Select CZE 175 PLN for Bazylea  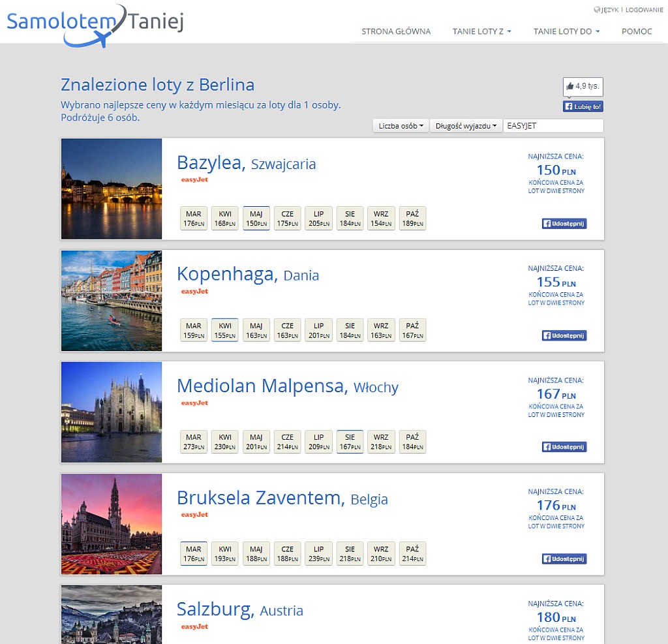pyautogui.click(x=288, y=218)
